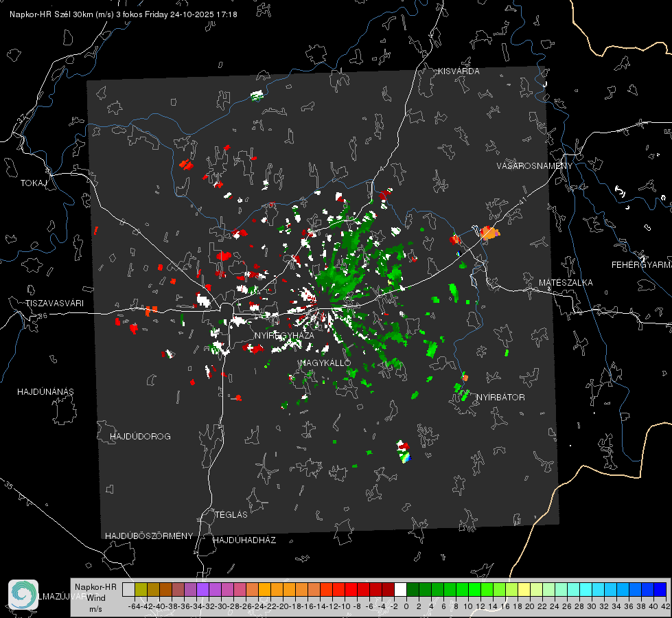This screenshot has width=672, height=618.
Task: Click the legend value label -64
Action: point(135,606)
